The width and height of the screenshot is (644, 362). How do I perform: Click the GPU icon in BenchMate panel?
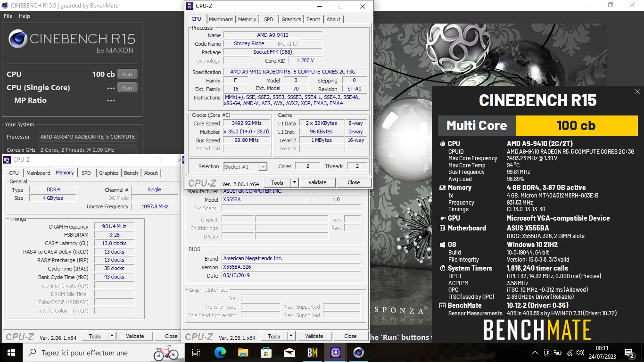tap(442, 218)
